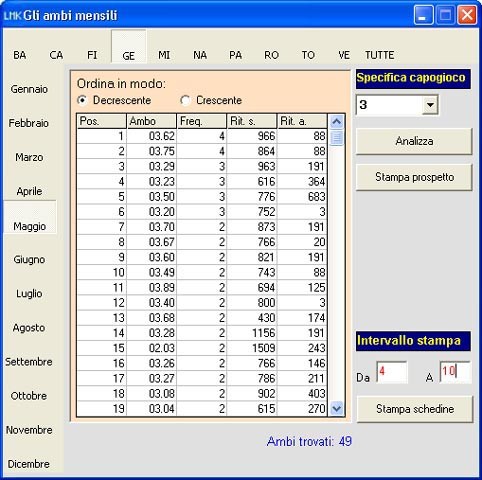Click the LMK application icon in title bar
This screenshot has height=480, width=482.
point(13,16)
